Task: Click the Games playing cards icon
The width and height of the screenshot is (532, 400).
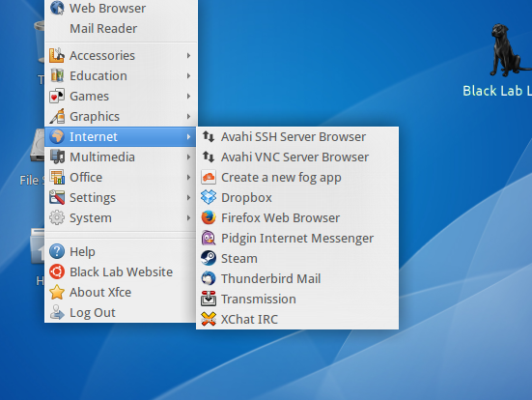Action: 57,96
